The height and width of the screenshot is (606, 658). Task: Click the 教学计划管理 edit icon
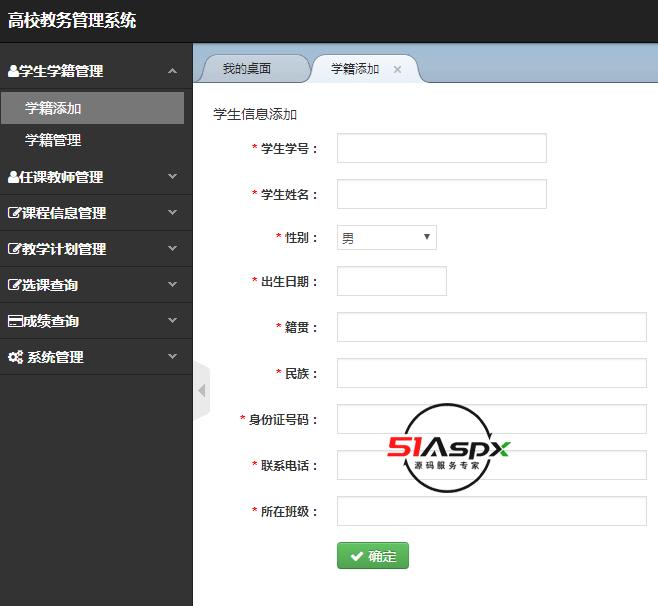(x=14, y=249)
